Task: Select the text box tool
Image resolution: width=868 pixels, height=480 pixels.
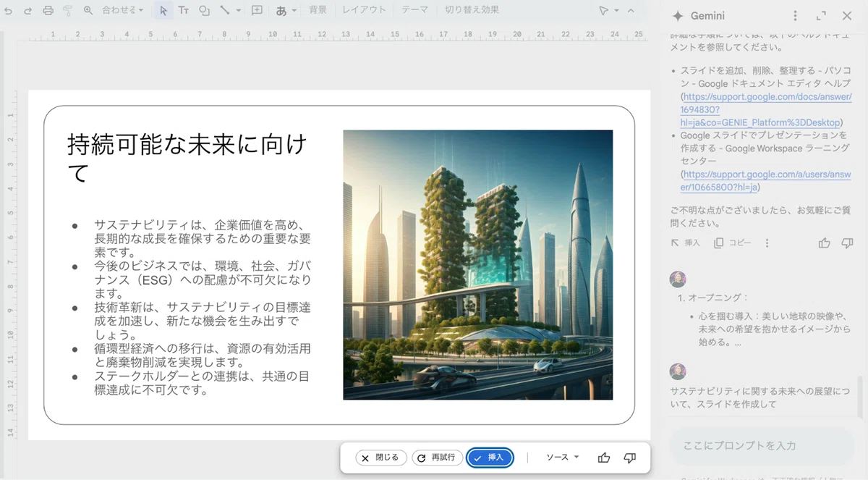Action: 184,11
